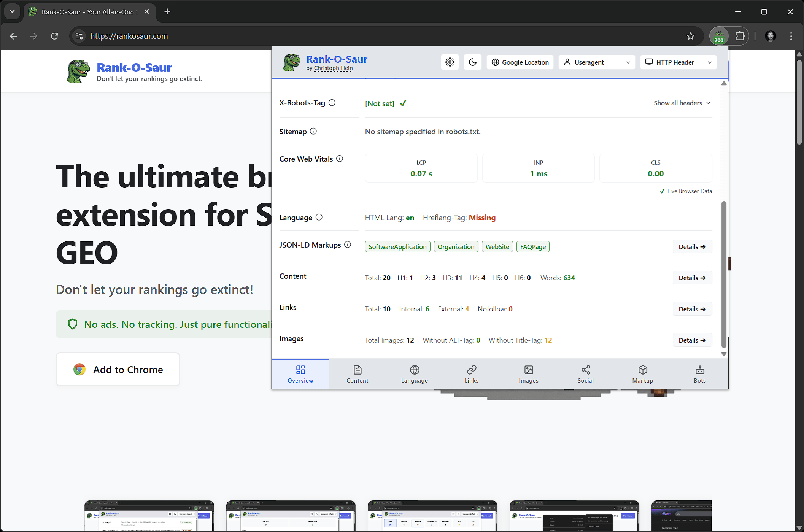The width and height of the screenshot is (804, 532).
Task: Open the Useragent dropdown
Action: tap(596, 62)
